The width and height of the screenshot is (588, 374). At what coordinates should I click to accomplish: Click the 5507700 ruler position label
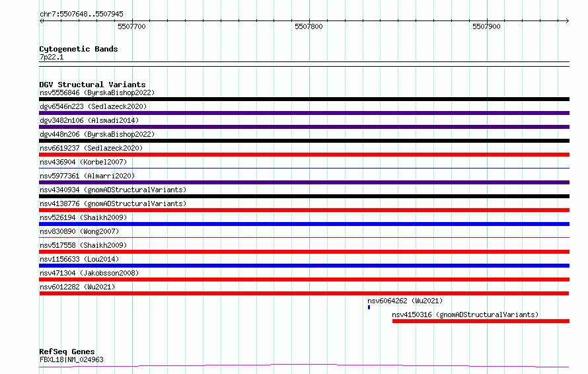(131, 26)
